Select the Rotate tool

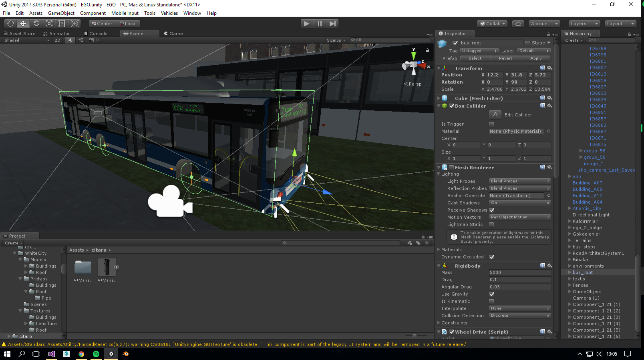coord(36,24)
